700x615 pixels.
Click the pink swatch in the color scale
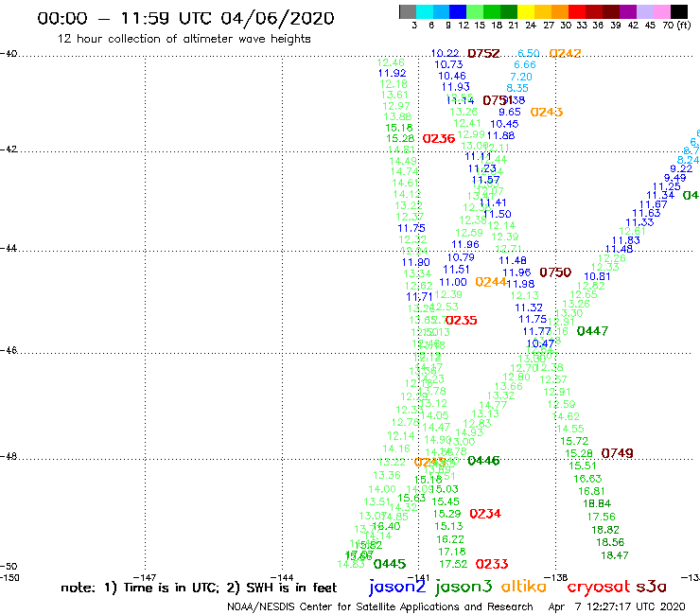[661, 11]
